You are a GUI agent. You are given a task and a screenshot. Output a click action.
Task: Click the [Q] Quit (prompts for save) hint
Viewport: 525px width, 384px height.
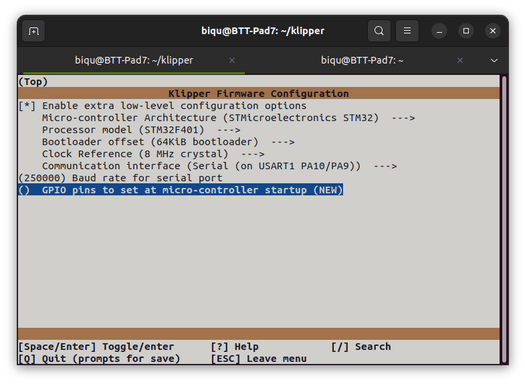click(x=99, y=359)
